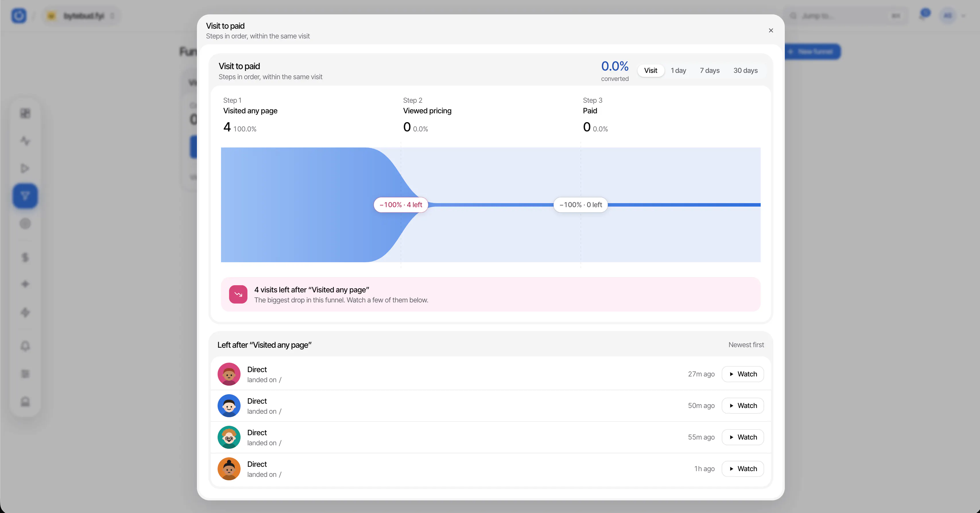980x513 pixels.
Task: Click the blue-background visitor avatar
Action: (229, 405)
